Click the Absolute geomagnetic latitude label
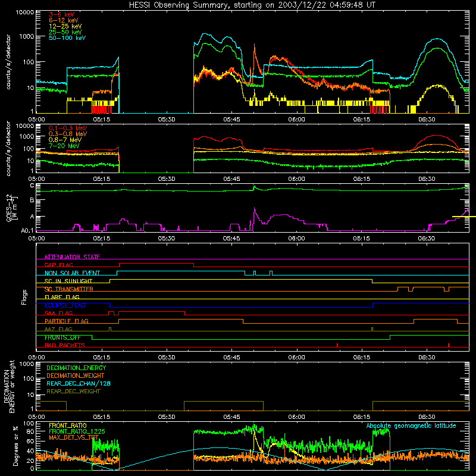The image size is (476, 476). pos(411,426)
